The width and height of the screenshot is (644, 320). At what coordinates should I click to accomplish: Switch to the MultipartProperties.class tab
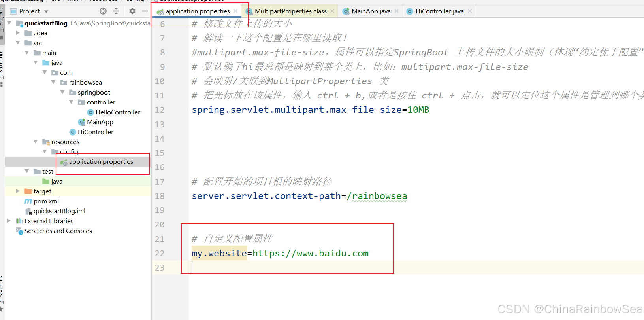coord(290,11)
